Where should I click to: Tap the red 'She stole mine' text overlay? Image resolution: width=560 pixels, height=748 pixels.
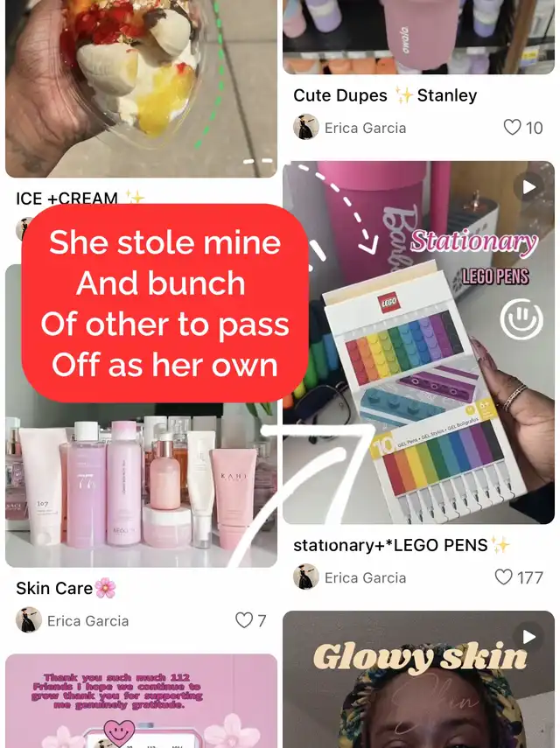coord(164,304)
